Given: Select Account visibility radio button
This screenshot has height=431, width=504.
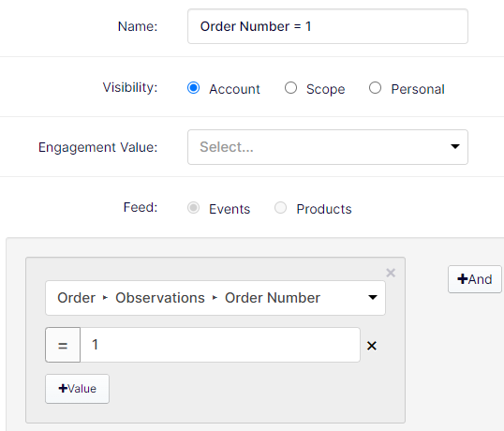Looking at the screenshot, I should coord(193,88).
